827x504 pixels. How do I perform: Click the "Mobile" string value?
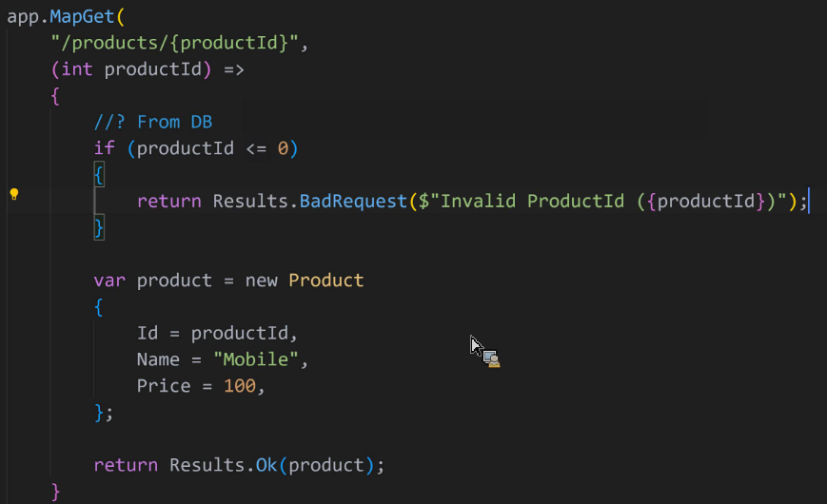[256, 359]
